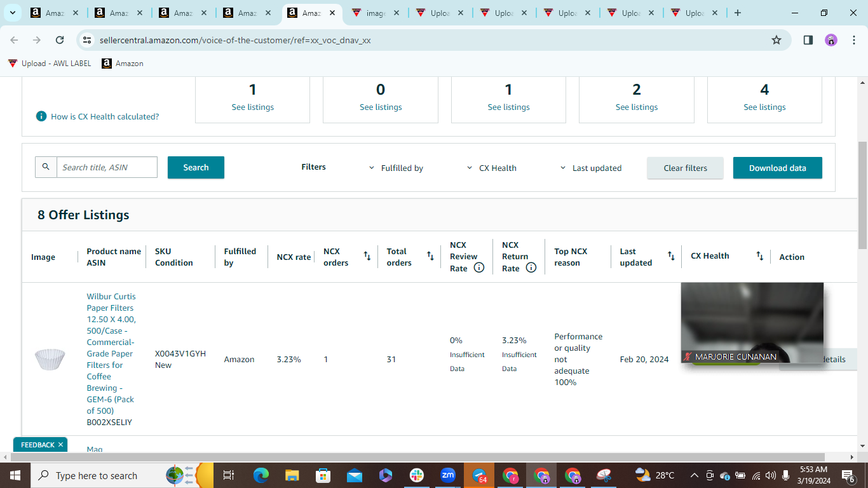
Task: Reload the Seller Central page
Action: (x=60, y=40)
